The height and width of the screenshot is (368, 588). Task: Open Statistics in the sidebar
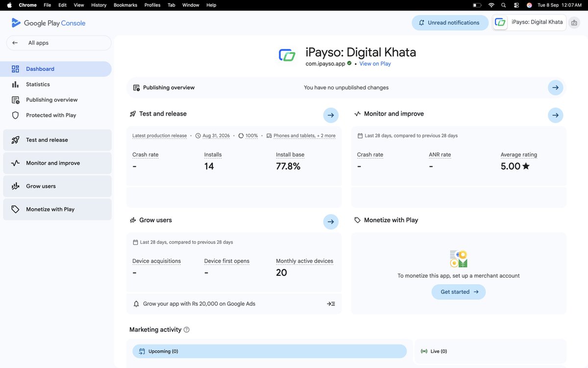tap(55, 84)
